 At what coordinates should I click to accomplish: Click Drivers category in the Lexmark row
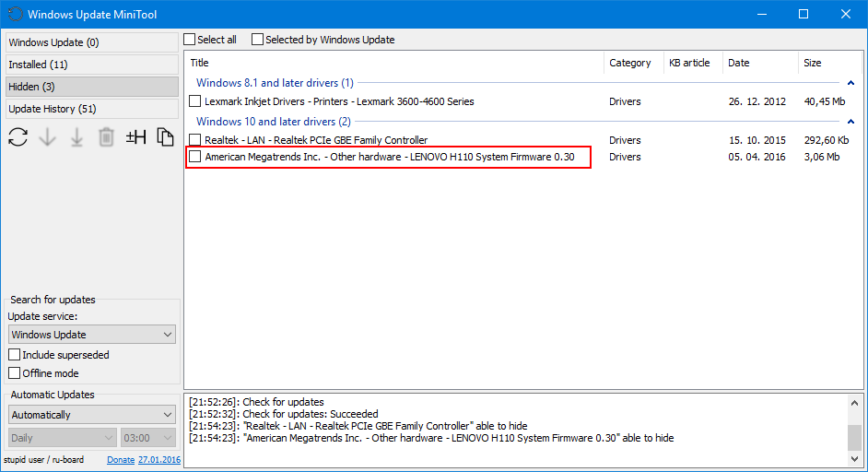click(x=625, y=101)
